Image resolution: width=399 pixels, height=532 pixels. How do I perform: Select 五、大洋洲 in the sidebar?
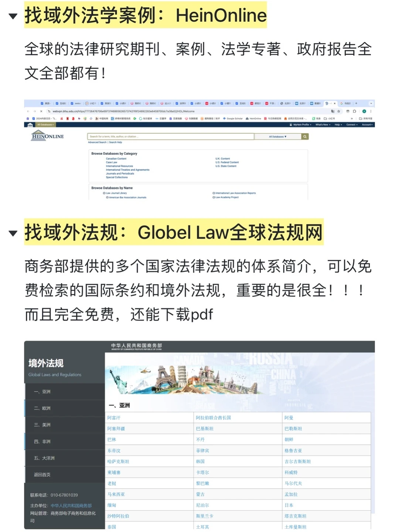coord(65,458)
